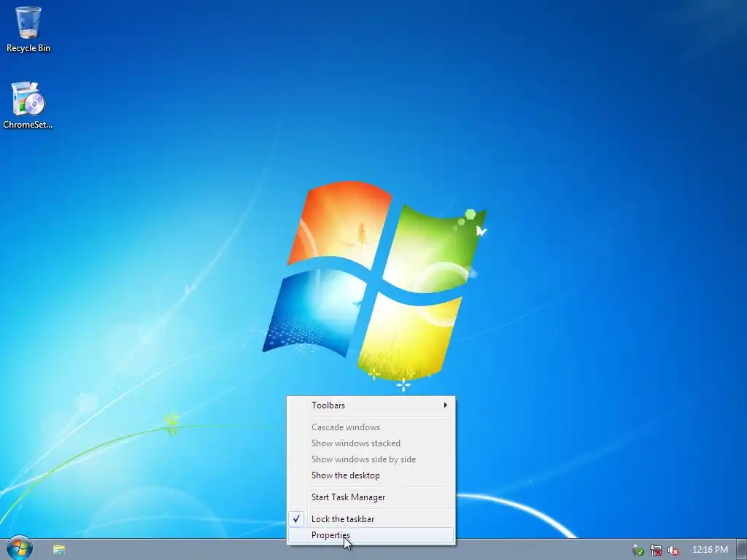Open the clock showing 12:16 PM

point(710,550)
